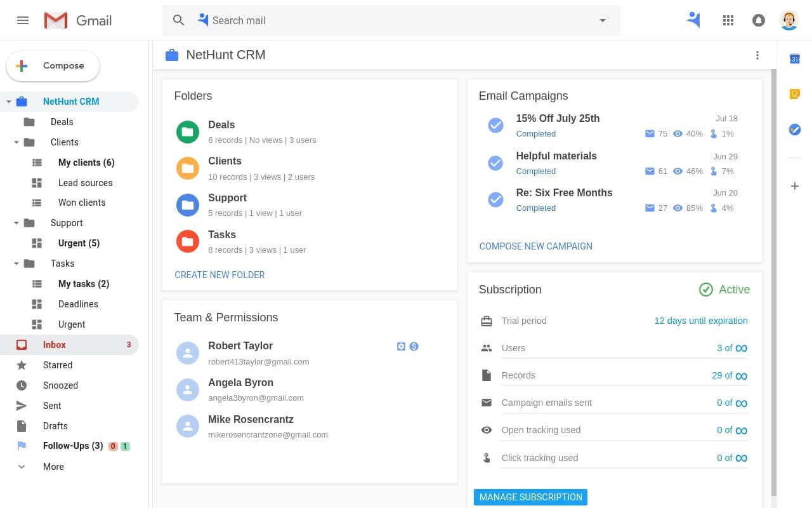Open the 15% Off July 25th campaign

point(558,118)
